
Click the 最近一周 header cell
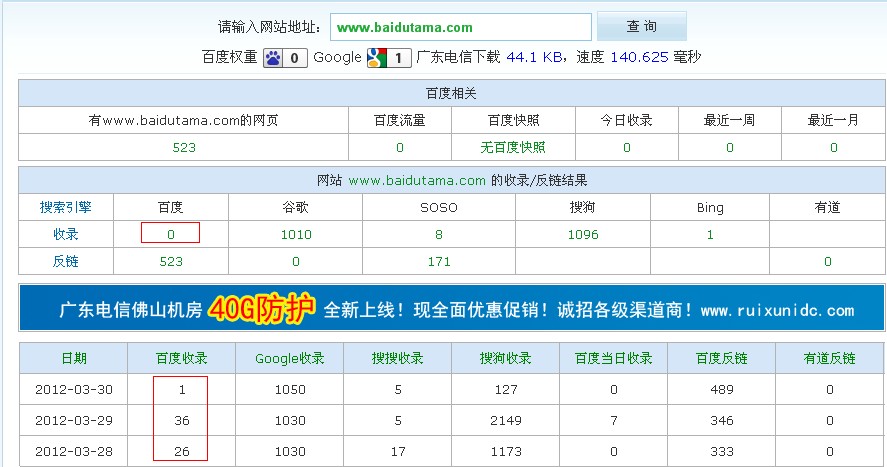pyautogui.click(x=729, y=120)
